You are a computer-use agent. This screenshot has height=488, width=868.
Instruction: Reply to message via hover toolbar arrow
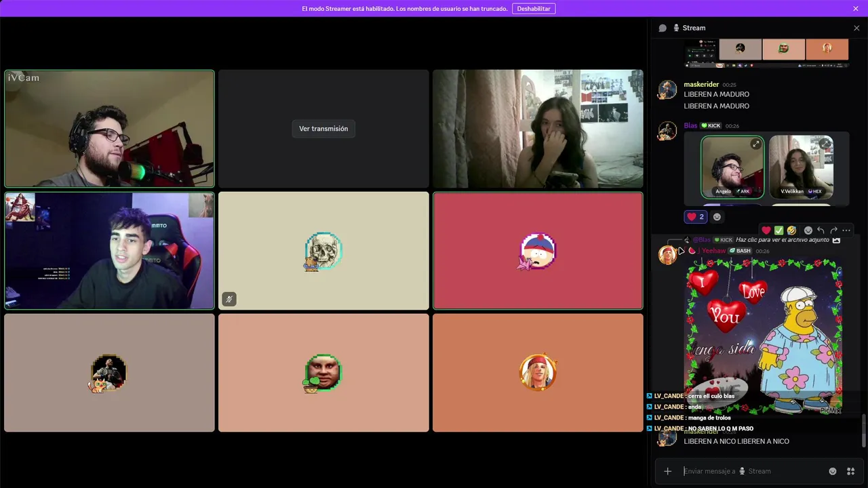[821, 230]
